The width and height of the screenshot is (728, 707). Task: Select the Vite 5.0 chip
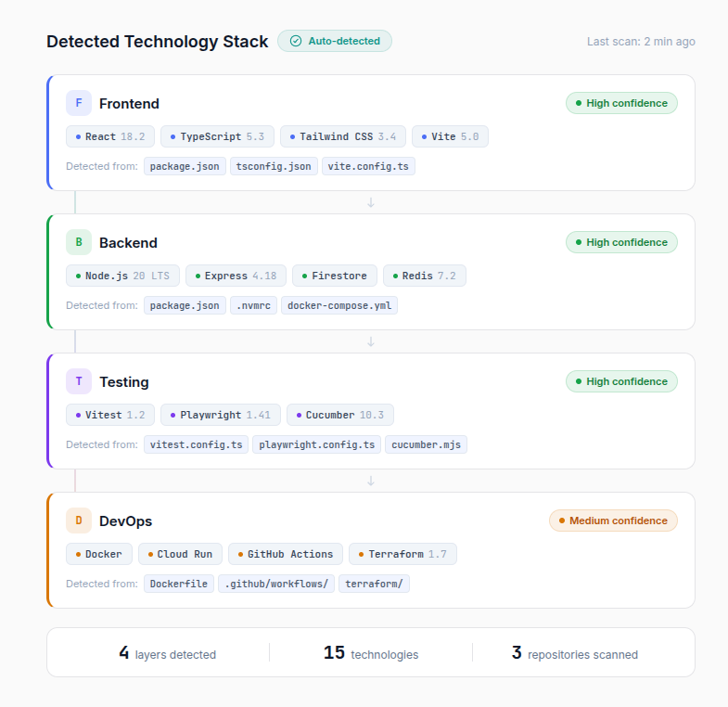[x=450, y=136]
